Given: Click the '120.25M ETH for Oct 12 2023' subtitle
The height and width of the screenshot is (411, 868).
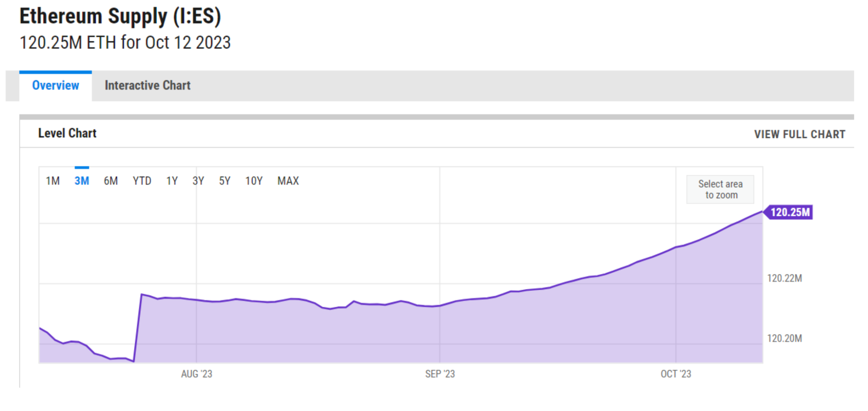Looking at the screenshot, I should 125,42.
